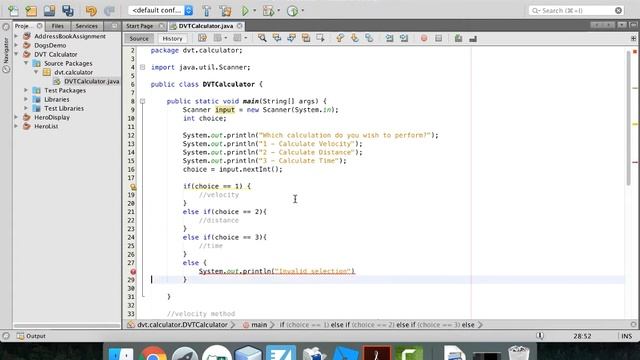Viewport: 640px width, 360px height.
Task: Select the Projects panel tab
Action: [x=24, y=26]
